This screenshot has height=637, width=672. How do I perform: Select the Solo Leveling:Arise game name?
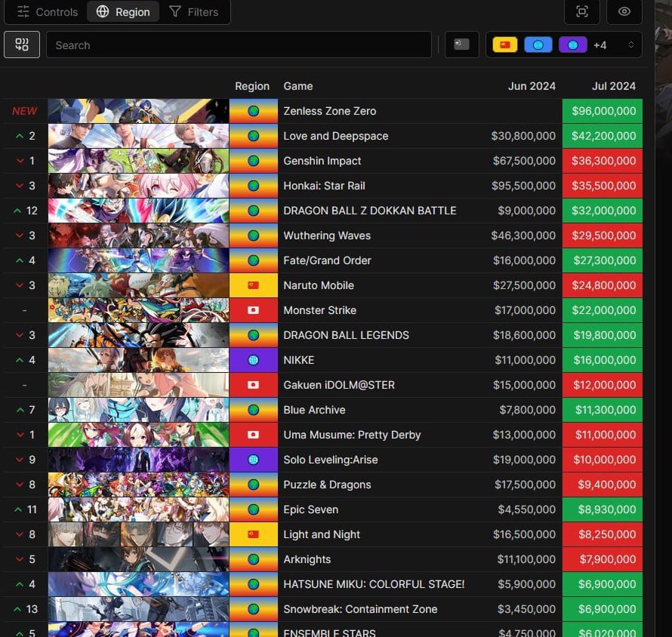pos(331,459)
